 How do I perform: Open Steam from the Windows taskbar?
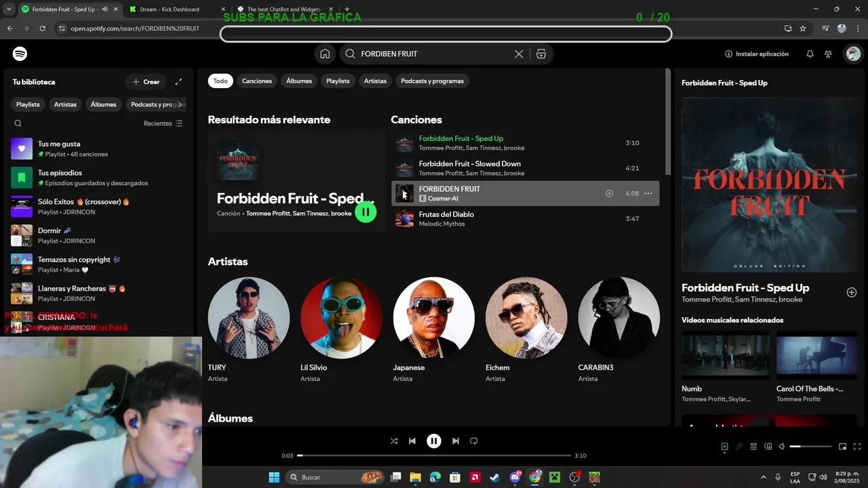[495, 477]
